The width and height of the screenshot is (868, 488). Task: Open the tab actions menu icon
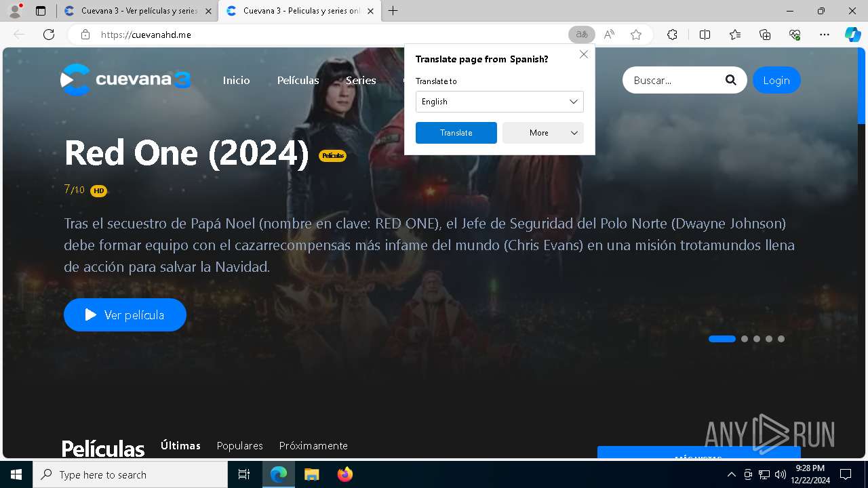pyautogui.click(x=41, y=11)
